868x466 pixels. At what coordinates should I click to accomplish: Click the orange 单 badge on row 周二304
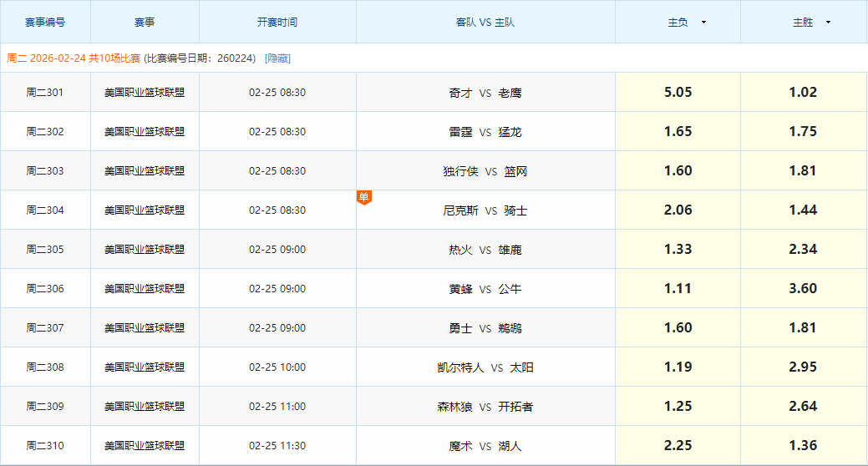[x=363, y=197]
